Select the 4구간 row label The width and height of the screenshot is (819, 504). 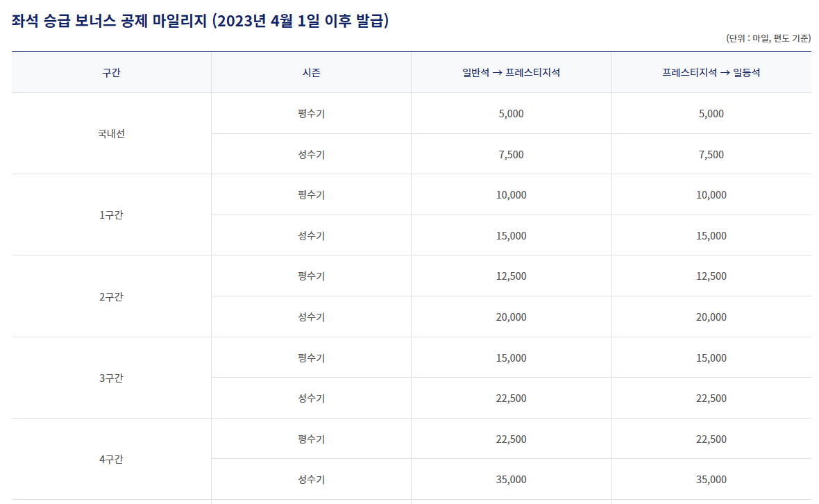point(110,458)
